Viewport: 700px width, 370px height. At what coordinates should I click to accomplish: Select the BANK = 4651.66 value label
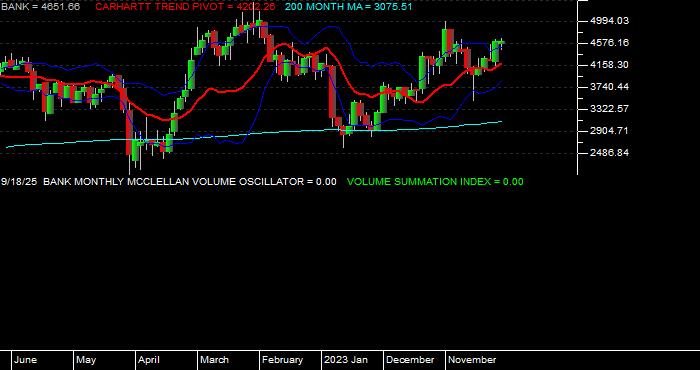tap(40, 7)
